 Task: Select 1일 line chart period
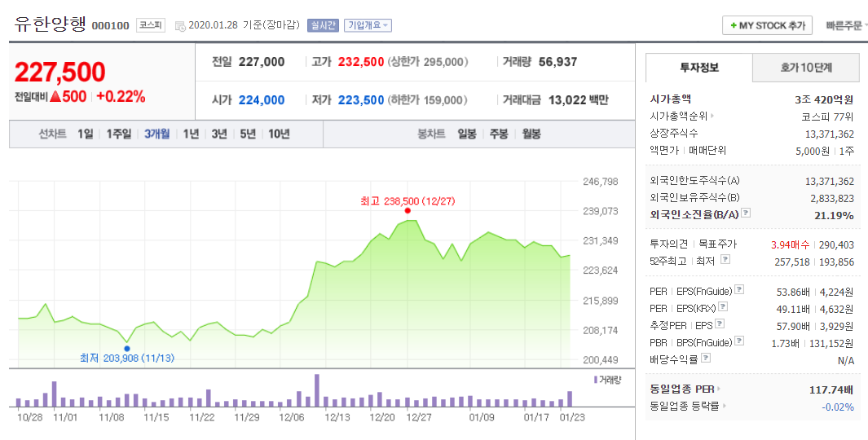click(x=86, y=134)
